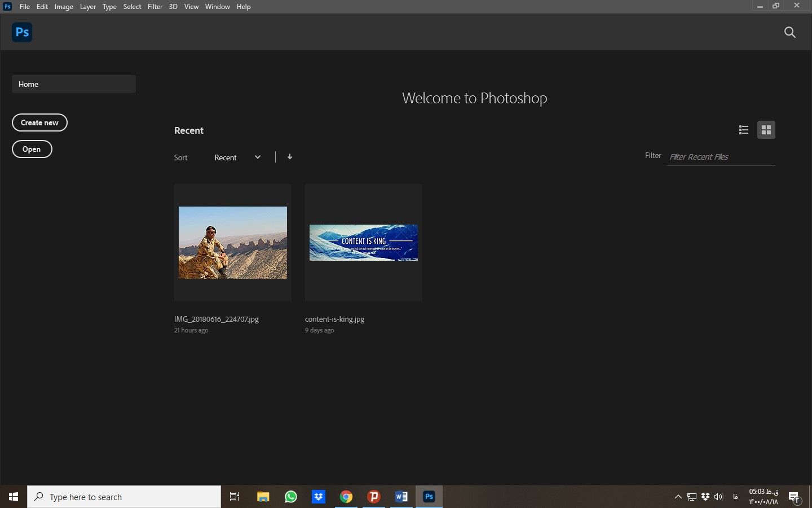Open WhatsApp from the taskbar
This screenshot has width=812, height=508.
291,497
